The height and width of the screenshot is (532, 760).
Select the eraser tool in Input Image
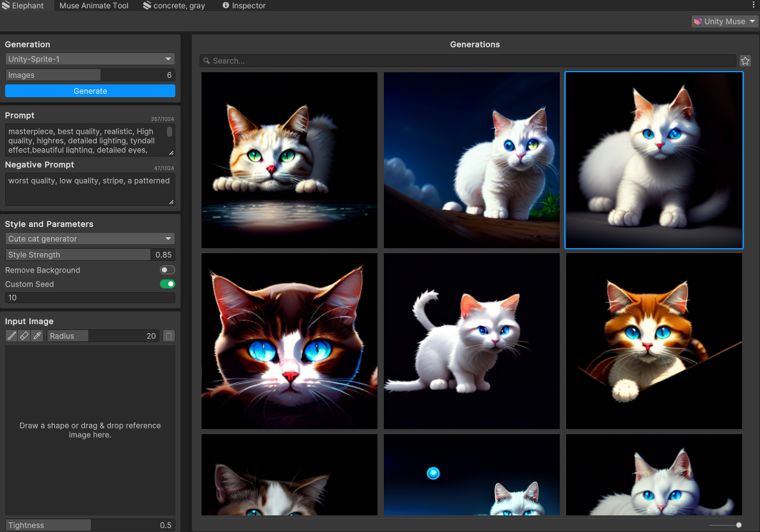(24, 336)
